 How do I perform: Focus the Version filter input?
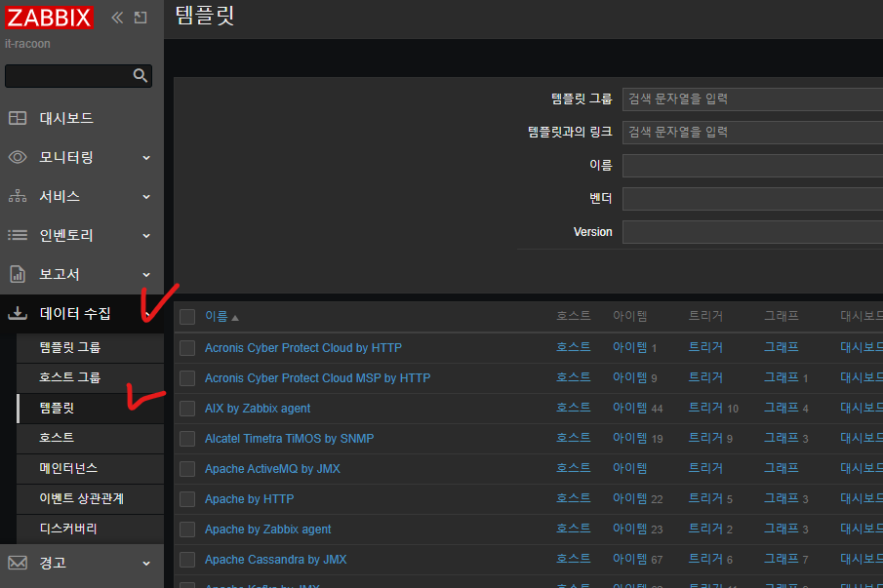752,232
